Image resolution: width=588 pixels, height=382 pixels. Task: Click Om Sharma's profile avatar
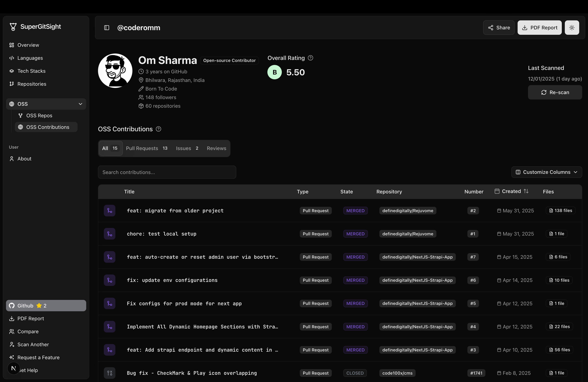115,71
